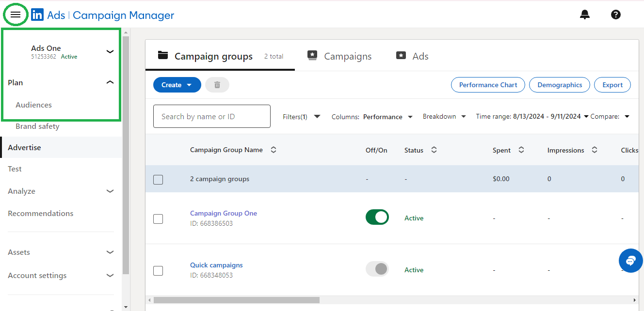Image resolution: width=644 pixels, height=311 pixels.
Task: Click the LinkedIn logo icon
Action: click(x=37, y=15)
